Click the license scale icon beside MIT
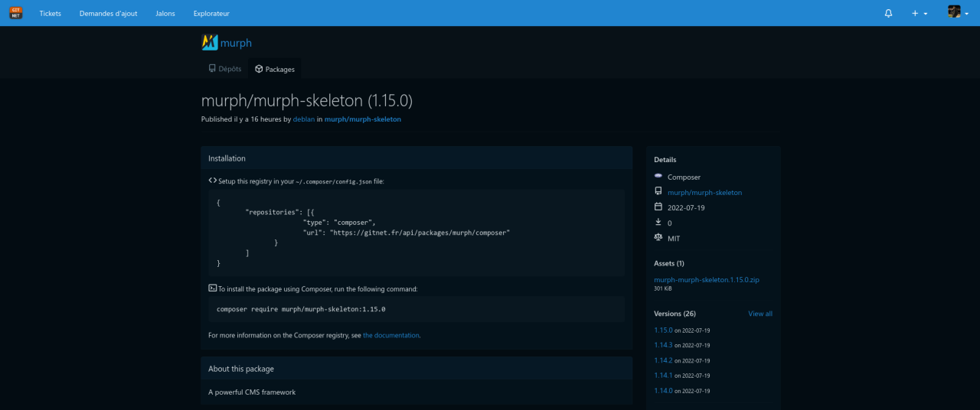The width and height of the screenshot is (980, 410). [x=658, y=238]
